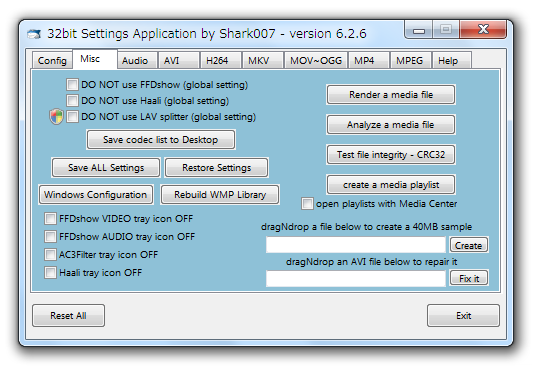This screenshot has width=536, height=368.
Task: Toggle FFDshow AUDIO tray icon OFF
Action: [x=50, y=236]
